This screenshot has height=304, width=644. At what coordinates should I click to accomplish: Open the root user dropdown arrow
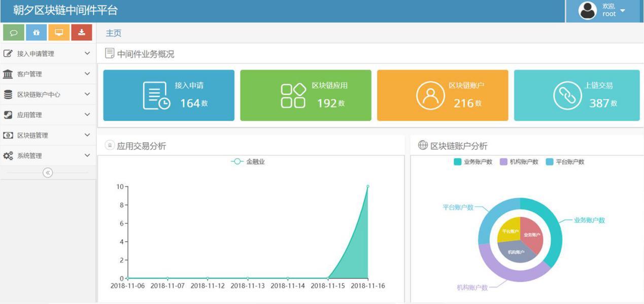[623, 11]
